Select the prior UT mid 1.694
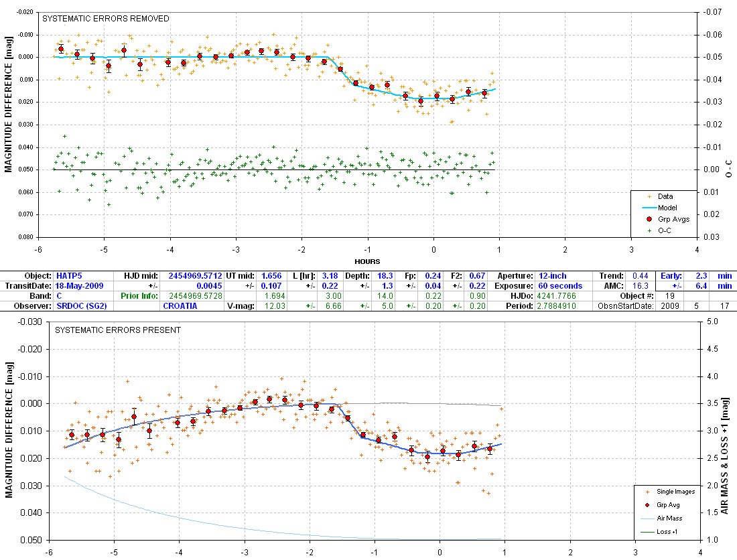This screenshot has height=560, width=737. [x=275, y=296]
